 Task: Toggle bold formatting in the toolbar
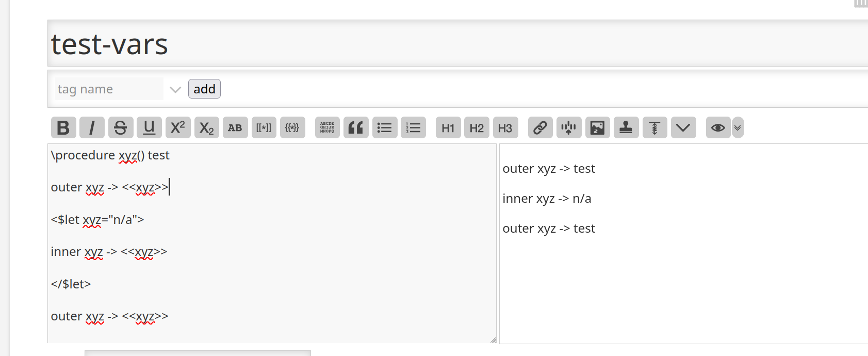point(63,127)
